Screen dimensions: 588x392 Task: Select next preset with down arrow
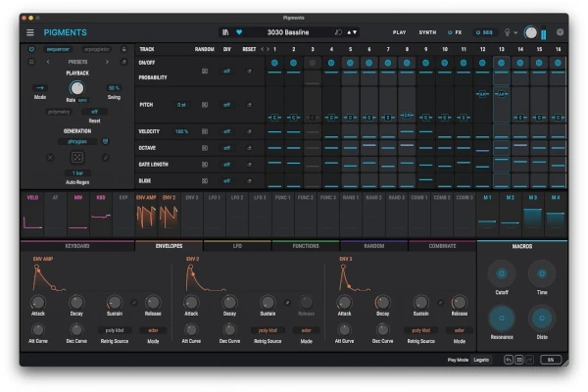(355, 32)
